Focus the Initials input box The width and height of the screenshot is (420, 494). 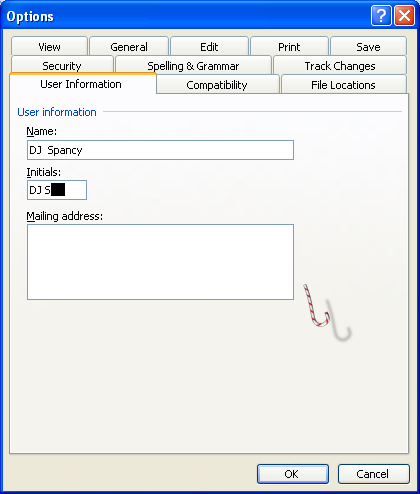[x=57, y=190]
